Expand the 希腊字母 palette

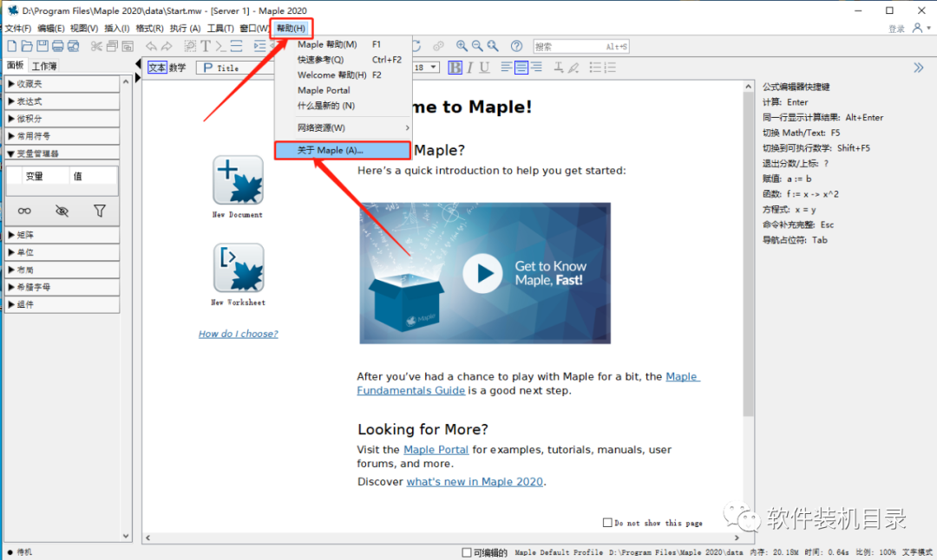(62, 287)
